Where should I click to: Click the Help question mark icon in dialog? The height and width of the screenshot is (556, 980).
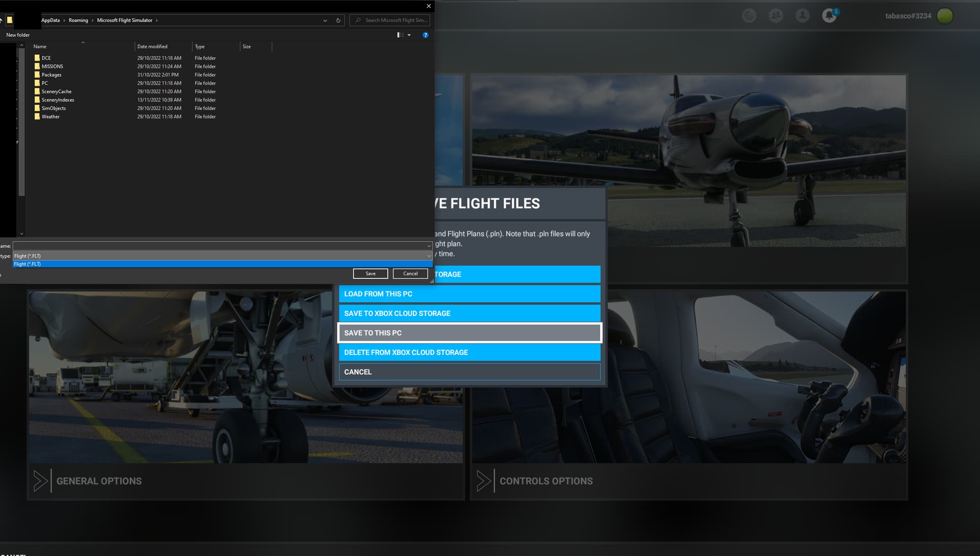click(425, 35)
